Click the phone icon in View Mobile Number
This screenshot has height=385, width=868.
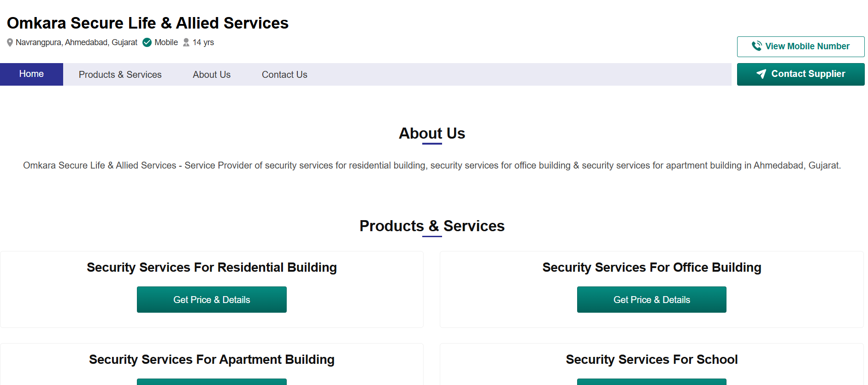756,46
